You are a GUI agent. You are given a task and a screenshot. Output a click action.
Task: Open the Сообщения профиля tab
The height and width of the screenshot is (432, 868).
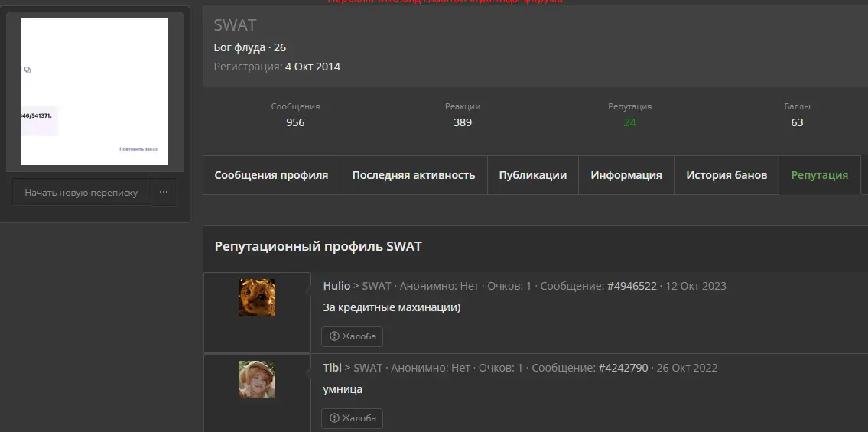tap(271, 175)
